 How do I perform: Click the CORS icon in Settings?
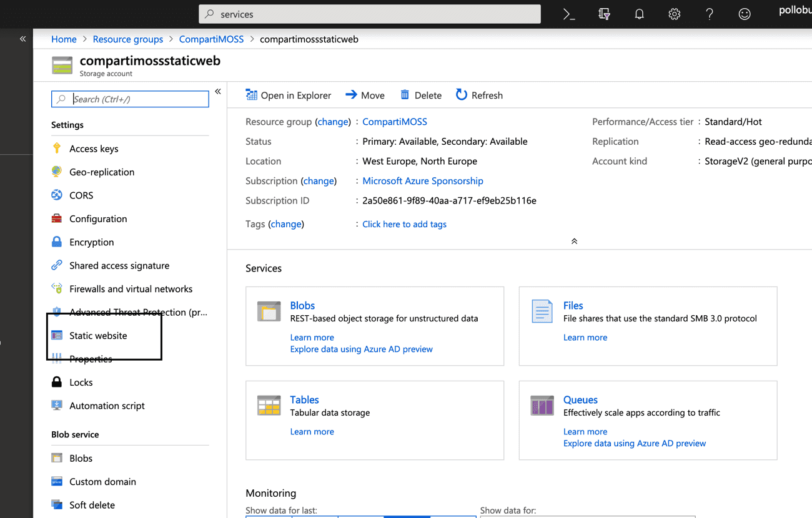pos(57,195)
